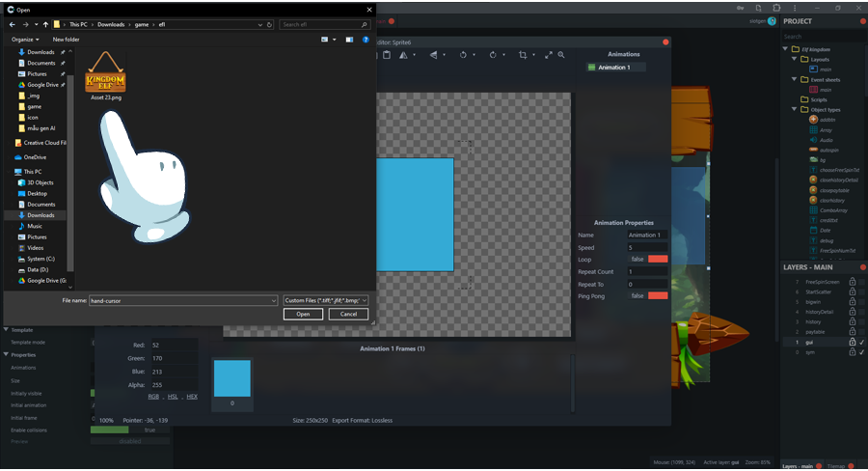Collapse the Event sheets folder
868x471 pixels.
(795, 79)
